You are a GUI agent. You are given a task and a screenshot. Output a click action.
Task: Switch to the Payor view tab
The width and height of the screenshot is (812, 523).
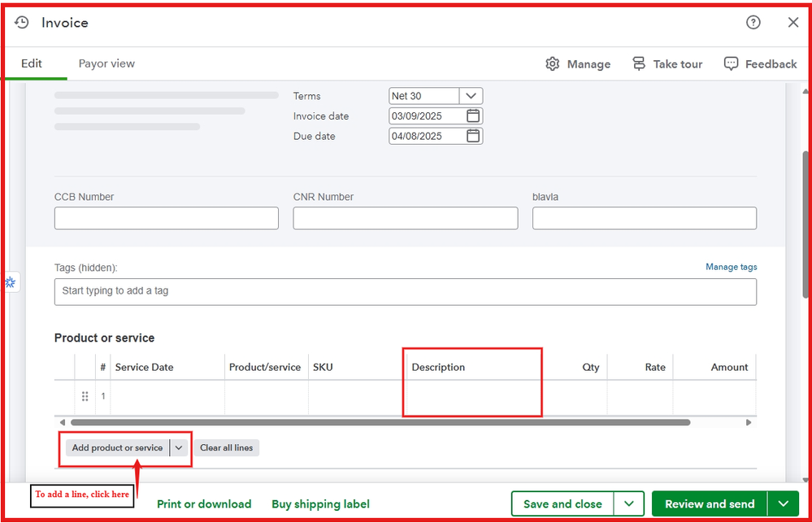(x=106, y=63)
